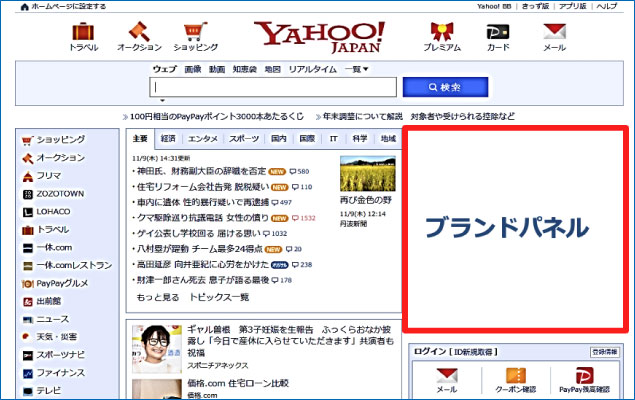The height and width of the screenshot is (400, 635).
Task: Open the ヘルプ link at top right
Action: tap(607, 6)
